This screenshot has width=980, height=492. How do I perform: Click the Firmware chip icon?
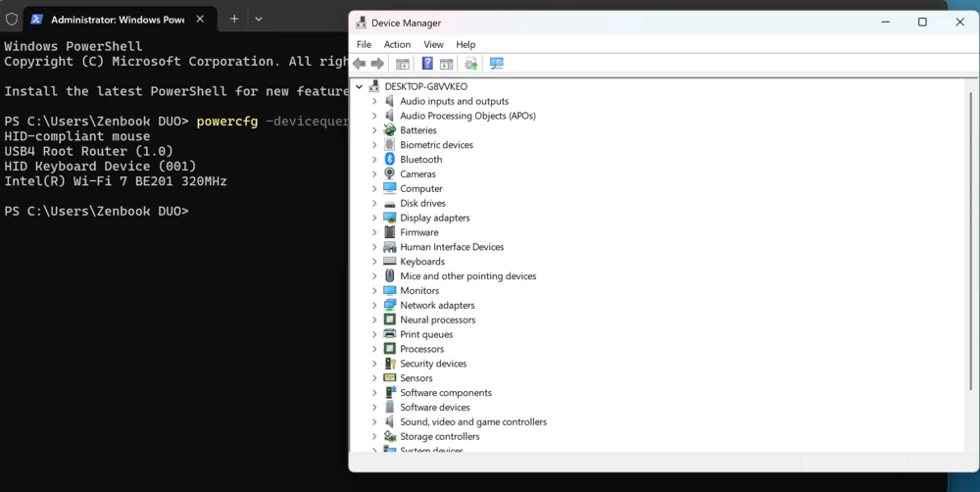[389, 232]
